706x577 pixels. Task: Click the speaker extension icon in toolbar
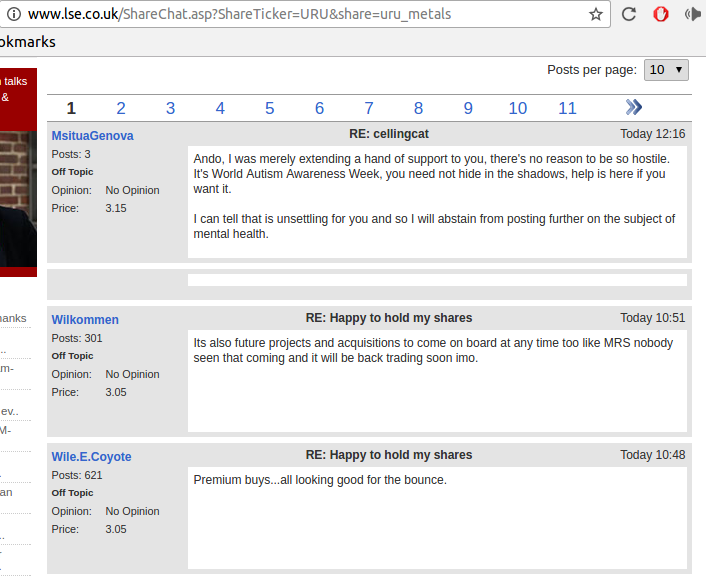point(693,14)
